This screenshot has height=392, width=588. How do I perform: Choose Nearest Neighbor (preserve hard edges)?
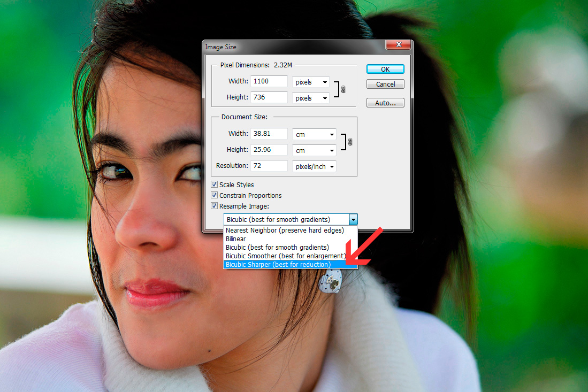[x=284, y=230]
